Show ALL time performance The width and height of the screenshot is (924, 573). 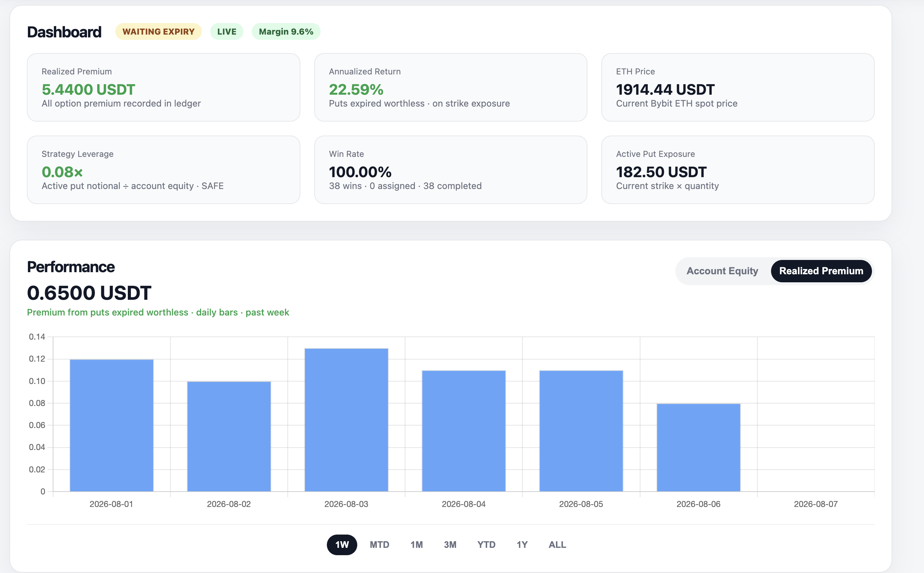pyautogui.click(x=557, y=545)
